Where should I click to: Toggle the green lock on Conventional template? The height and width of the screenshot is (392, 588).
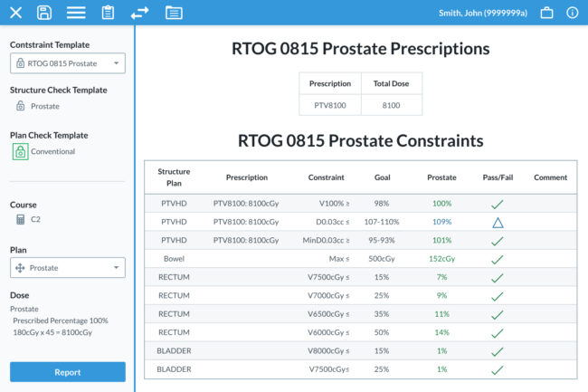coord(20,151)
